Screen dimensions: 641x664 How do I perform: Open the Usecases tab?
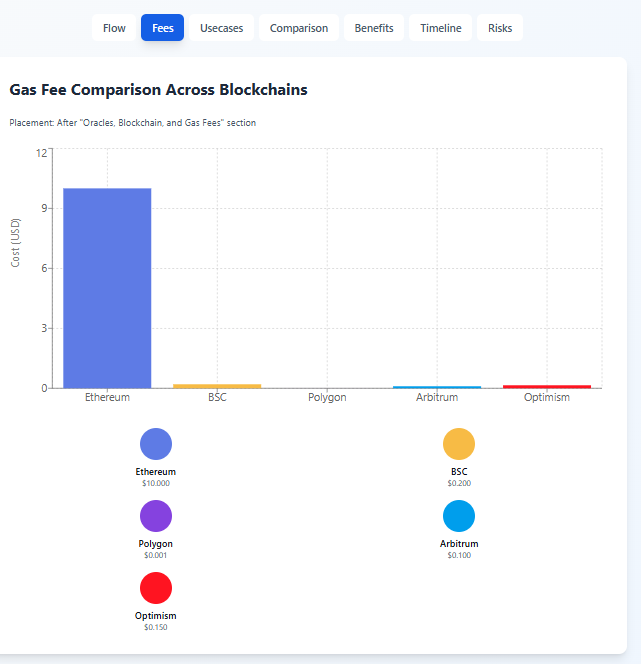(x=221, y=28)
